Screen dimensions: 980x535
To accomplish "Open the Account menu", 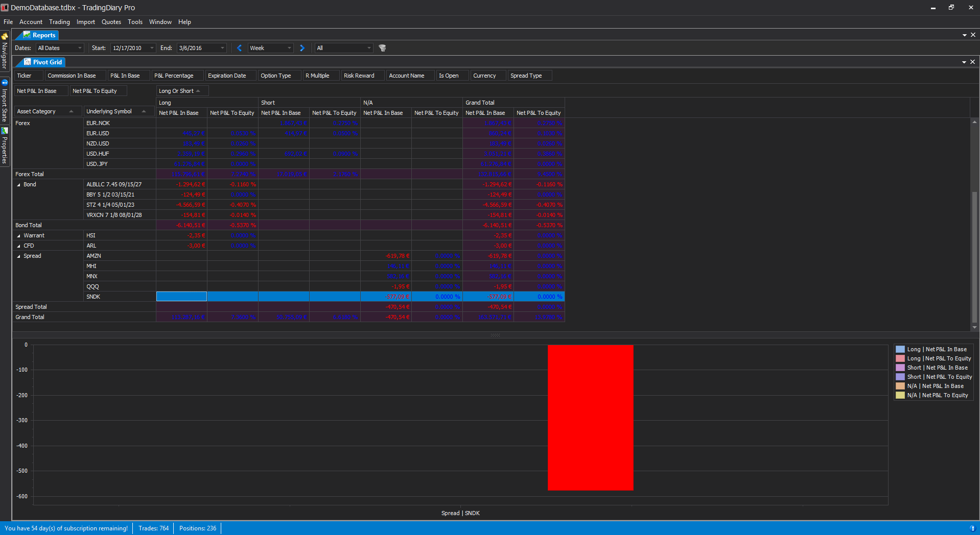I will [x=31, y=22].
